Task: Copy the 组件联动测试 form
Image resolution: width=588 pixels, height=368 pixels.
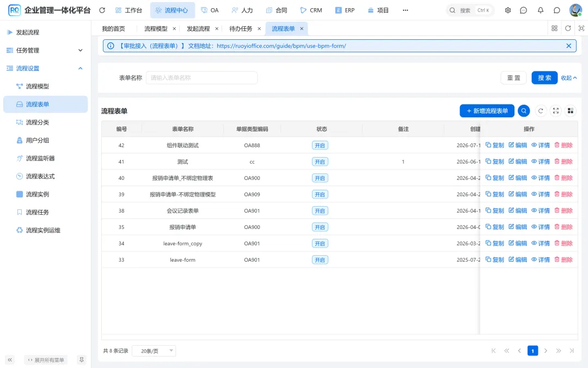Action: (x=494, y=146)
